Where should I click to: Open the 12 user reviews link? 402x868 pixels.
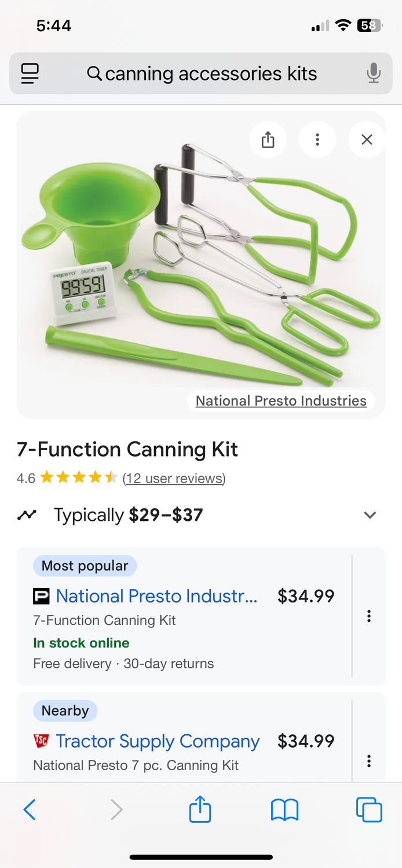[174, 479]
